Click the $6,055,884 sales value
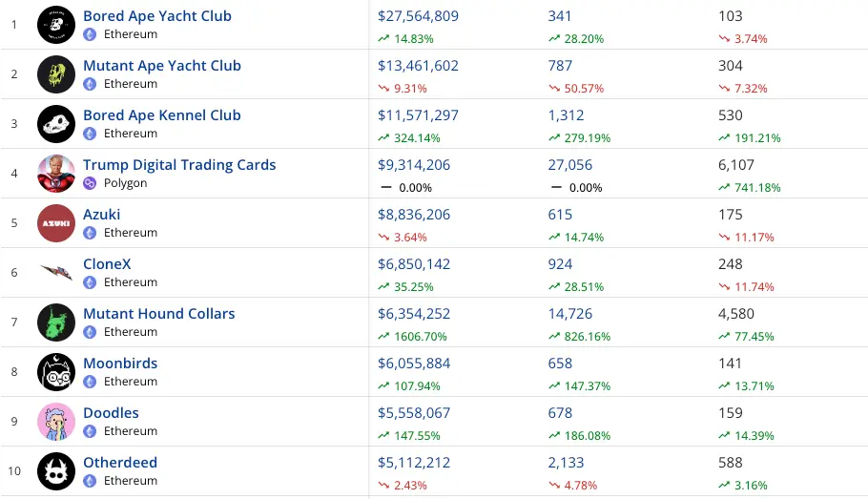 click(414, 364)
